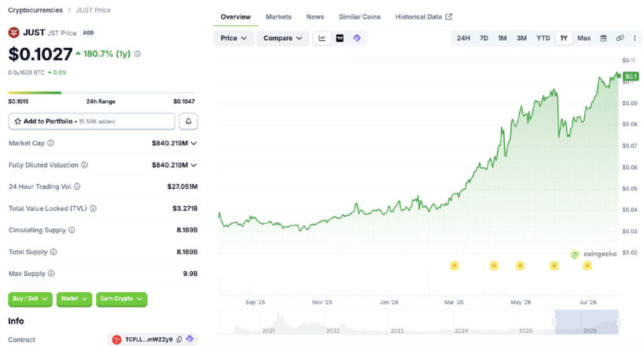
Task: Open the Price dropdown
Action: pos(233,38)
